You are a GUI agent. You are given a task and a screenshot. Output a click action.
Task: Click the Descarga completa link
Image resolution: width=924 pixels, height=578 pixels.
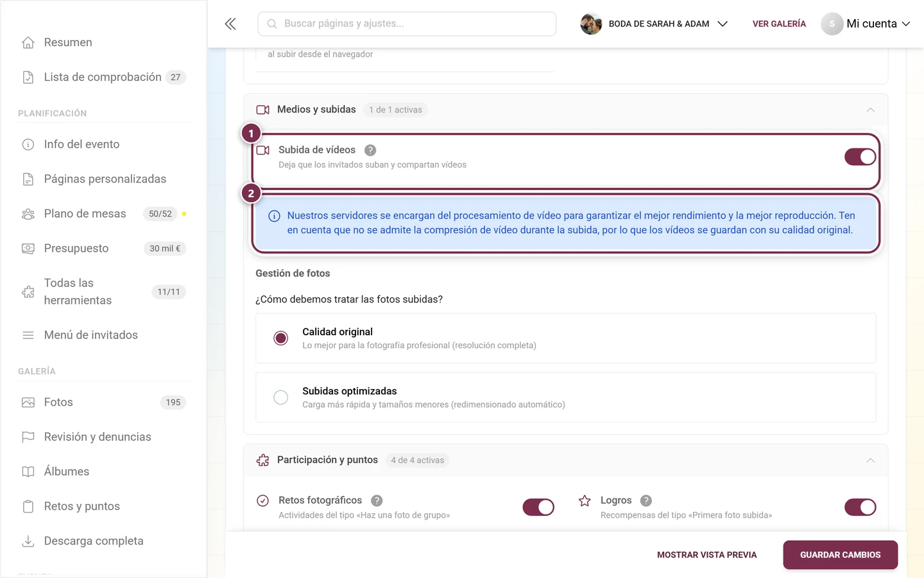pyautogui.click(x=94, y=541)
